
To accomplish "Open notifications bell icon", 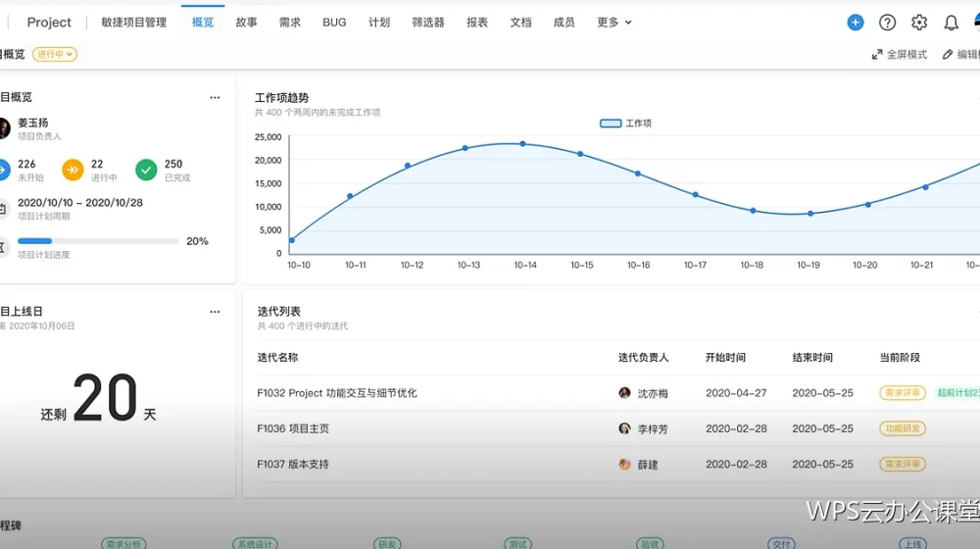I will tap(951, 24).
